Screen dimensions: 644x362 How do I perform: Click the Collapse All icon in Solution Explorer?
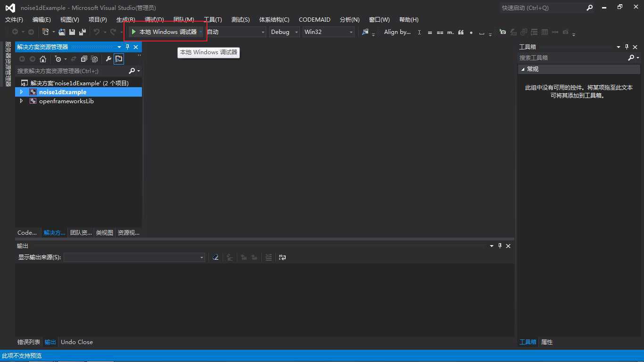(84, 59)
